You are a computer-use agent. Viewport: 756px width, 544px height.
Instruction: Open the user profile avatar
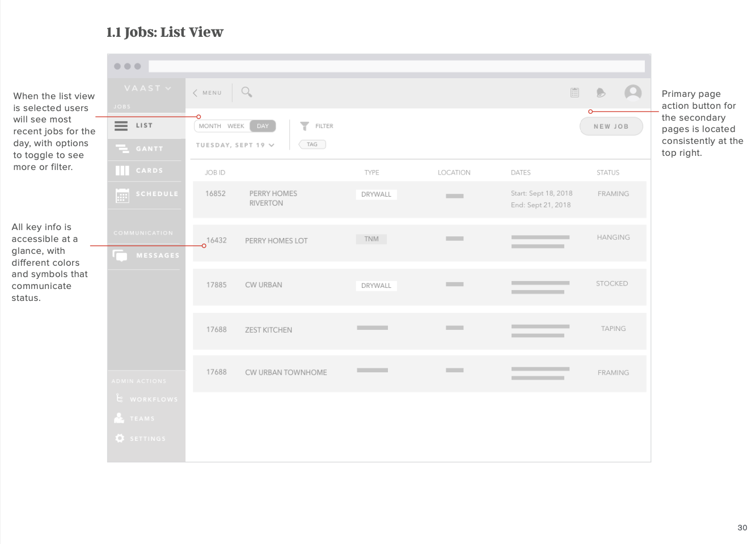click(633, 92)
